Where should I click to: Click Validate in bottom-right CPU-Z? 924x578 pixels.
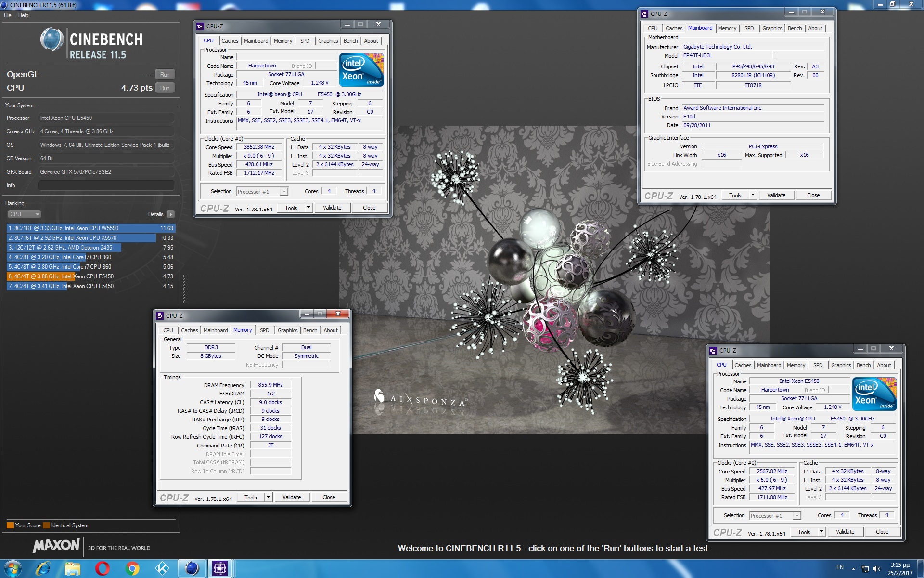[845, 532]
